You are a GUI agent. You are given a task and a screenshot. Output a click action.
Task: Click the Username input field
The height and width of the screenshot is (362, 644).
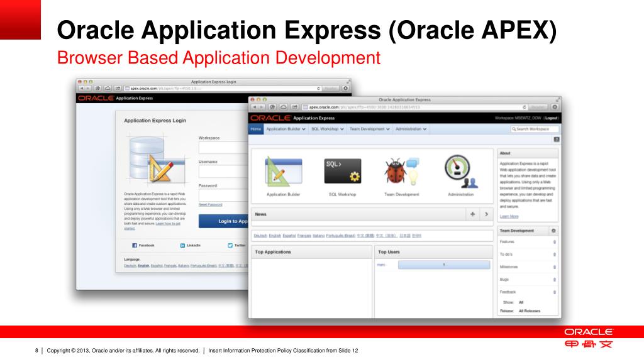pos(224,171)
